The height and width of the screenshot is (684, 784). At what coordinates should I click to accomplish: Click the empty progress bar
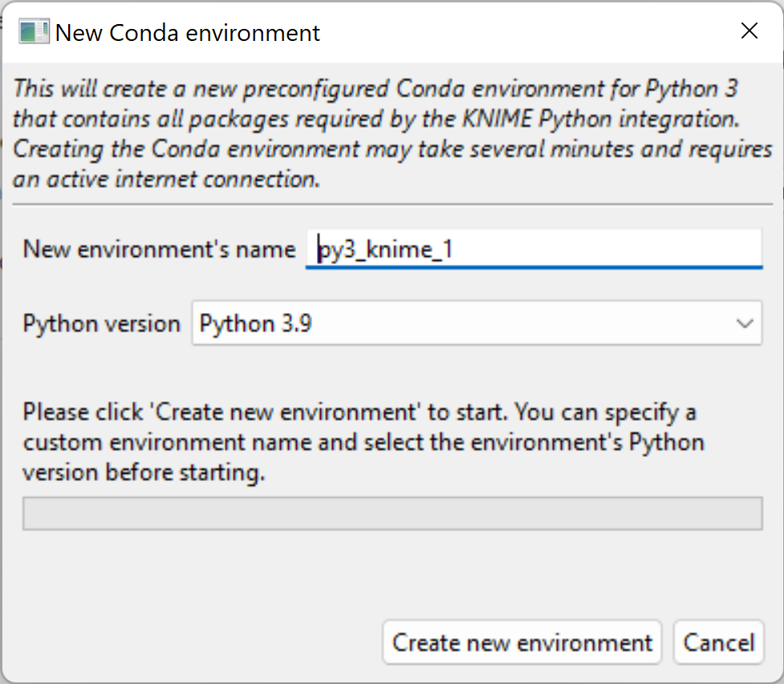point(392,513)
